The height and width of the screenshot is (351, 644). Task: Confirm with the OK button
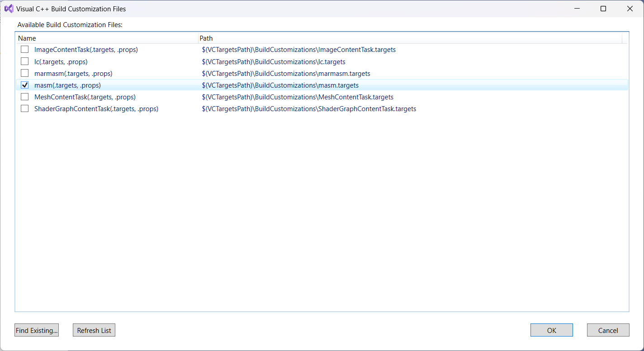pos(551,330)
